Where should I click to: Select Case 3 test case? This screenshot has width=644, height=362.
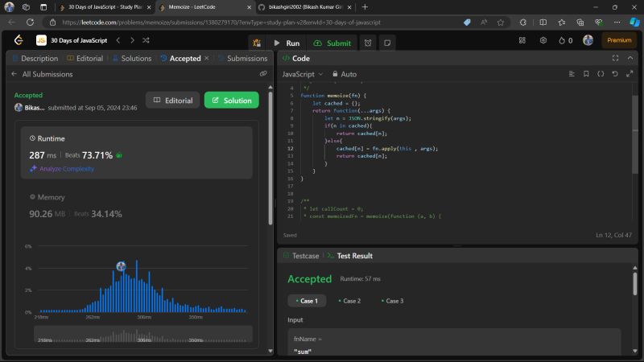pyautogui.click(x=392, y=301)
